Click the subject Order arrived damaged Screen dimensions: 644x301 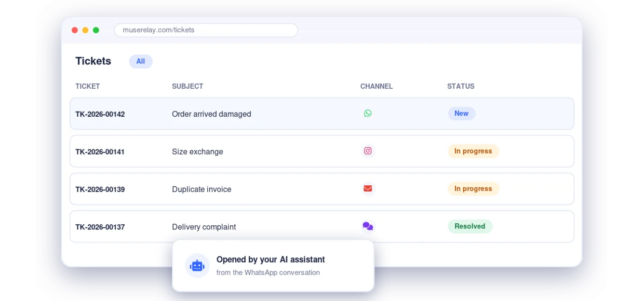[211, 114]
